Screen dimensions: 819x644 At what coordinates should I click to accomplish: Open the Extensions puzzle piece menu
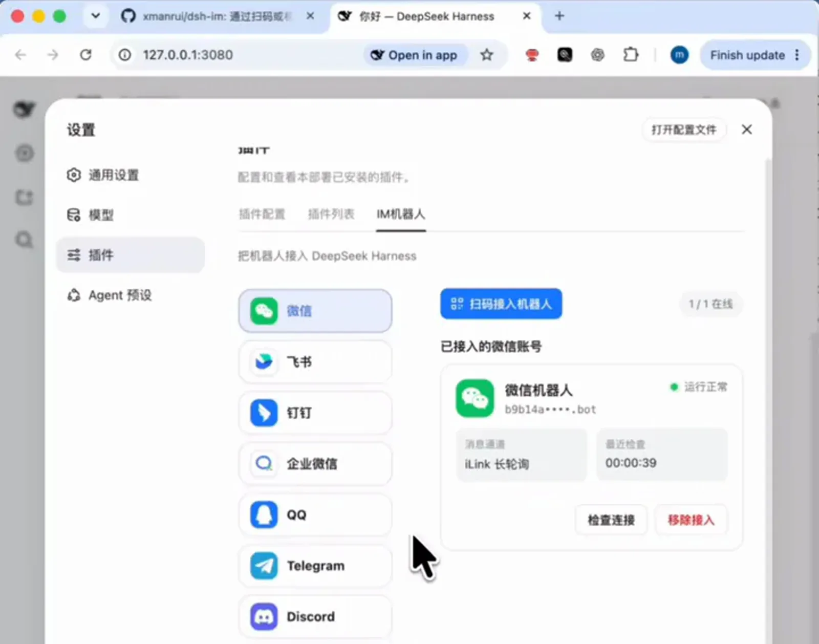point(631,55)
